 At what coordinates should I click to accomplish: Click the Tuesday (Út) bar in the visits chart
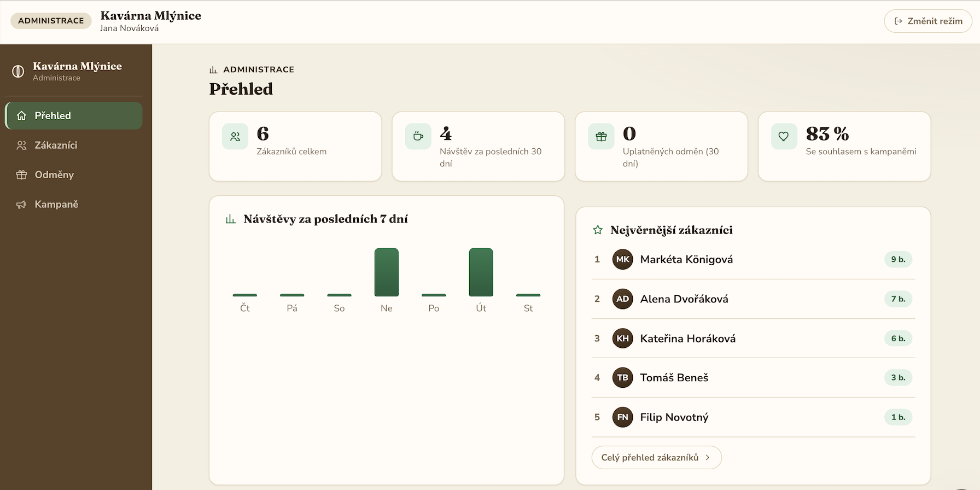[x=481, y=272]
